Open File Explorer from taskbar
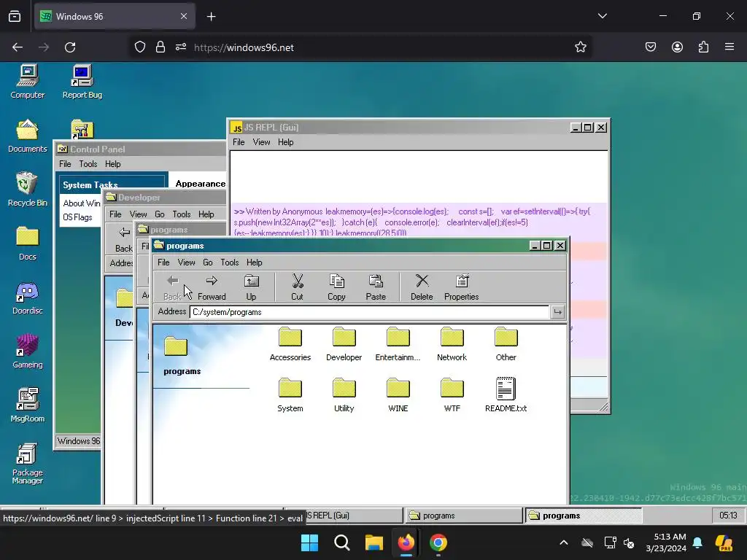The width and height of the screenshot is (747, 560). (x=374, y=542)
